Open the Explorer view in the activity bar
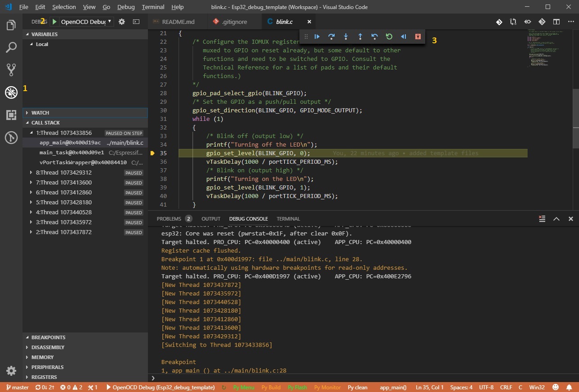 coord(11,25)
